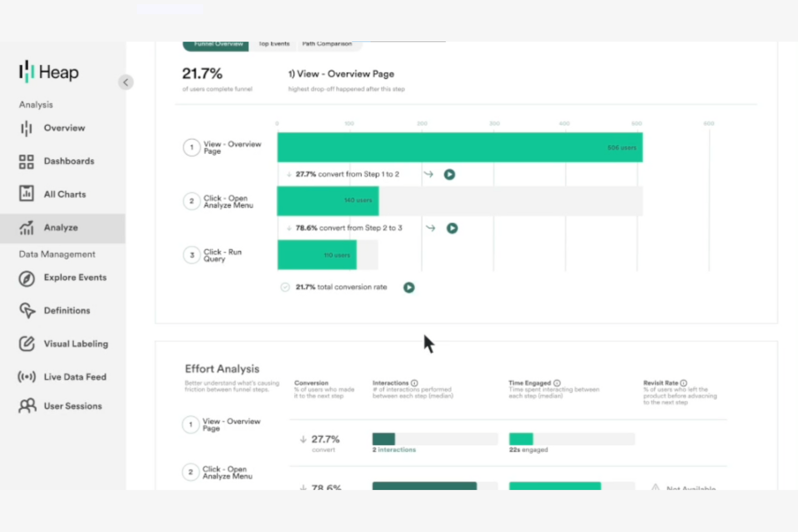Select the Analyze chart icon
Viewport: 798px width, 532px height.
tap(26, 228)
